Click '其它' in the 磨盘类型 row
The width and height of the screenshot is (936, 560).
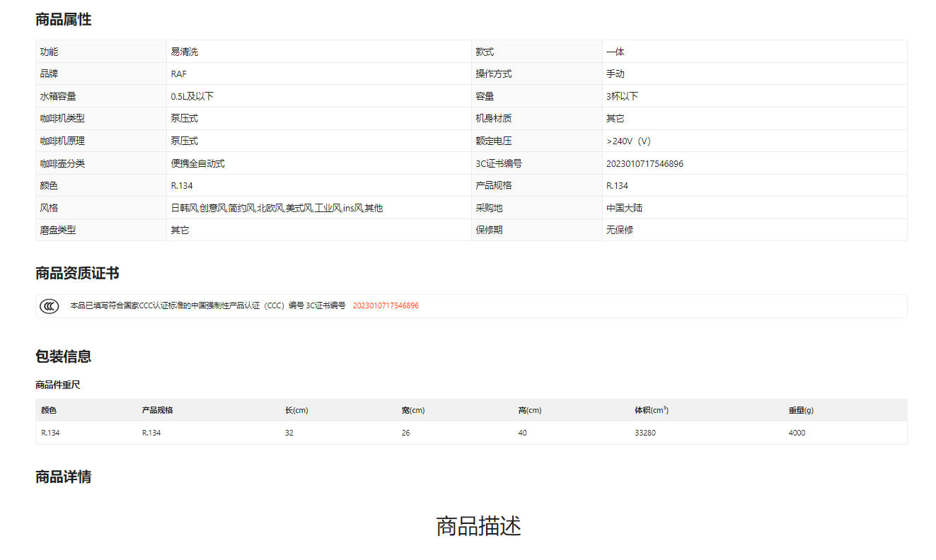point(180,230)
